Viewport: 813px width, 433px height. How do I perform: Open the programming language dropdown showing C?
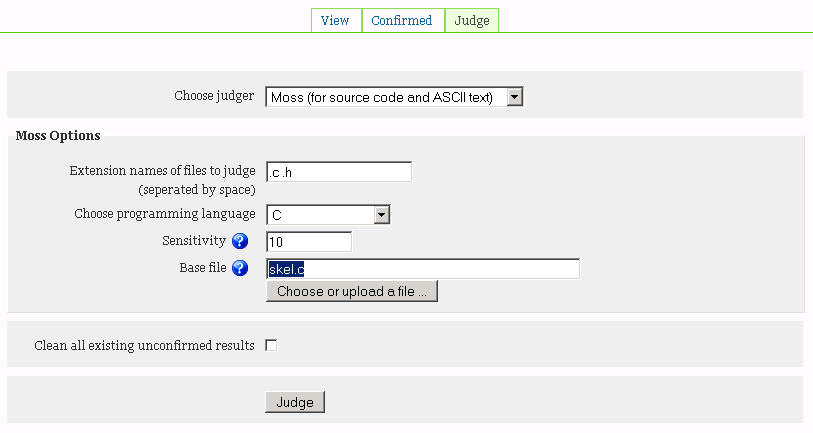tap(328, 215)
